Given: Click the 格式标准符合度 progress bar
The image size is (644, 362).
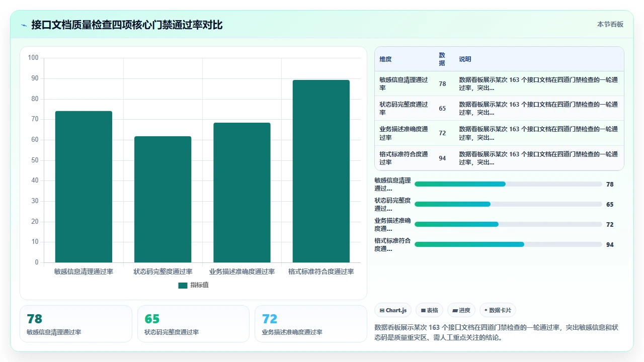Looking at the screenshot, I should coord(508,244).
